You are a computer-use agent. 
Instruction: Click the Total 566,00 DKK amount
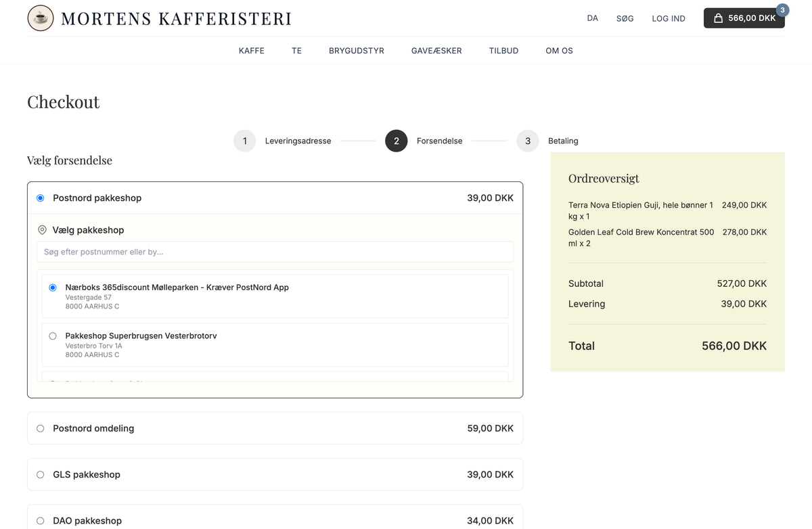(734, 346)
